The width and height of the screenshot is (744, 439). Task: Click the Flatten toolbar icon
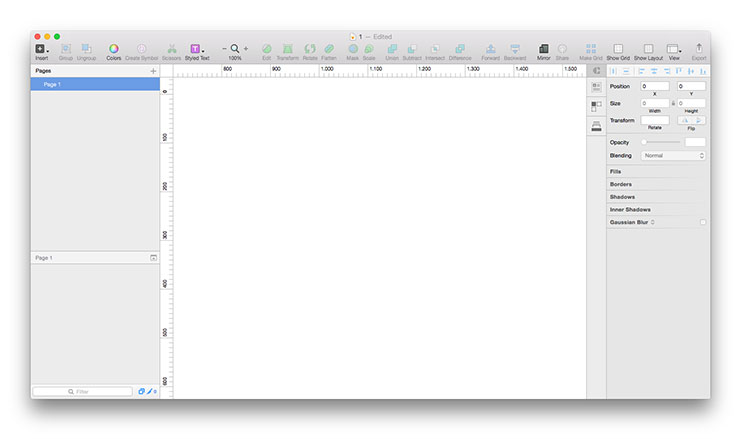pyautogui.click(x=329, y=49)
